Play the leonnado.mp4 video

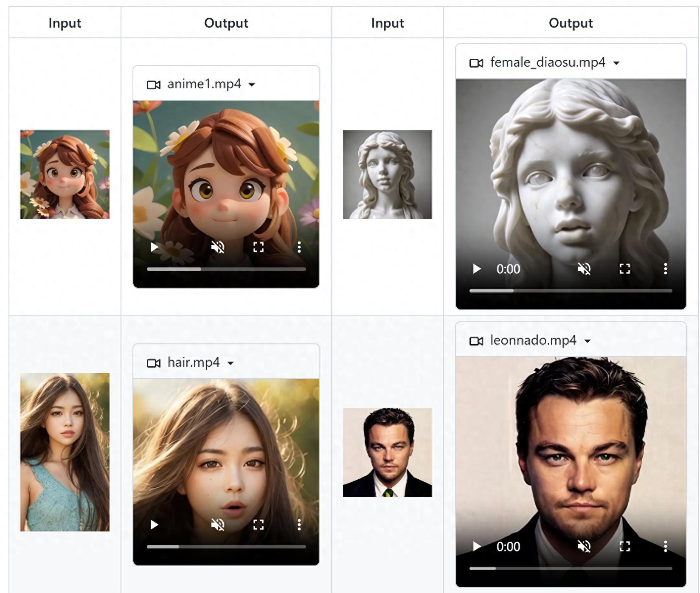pos(477,546)
